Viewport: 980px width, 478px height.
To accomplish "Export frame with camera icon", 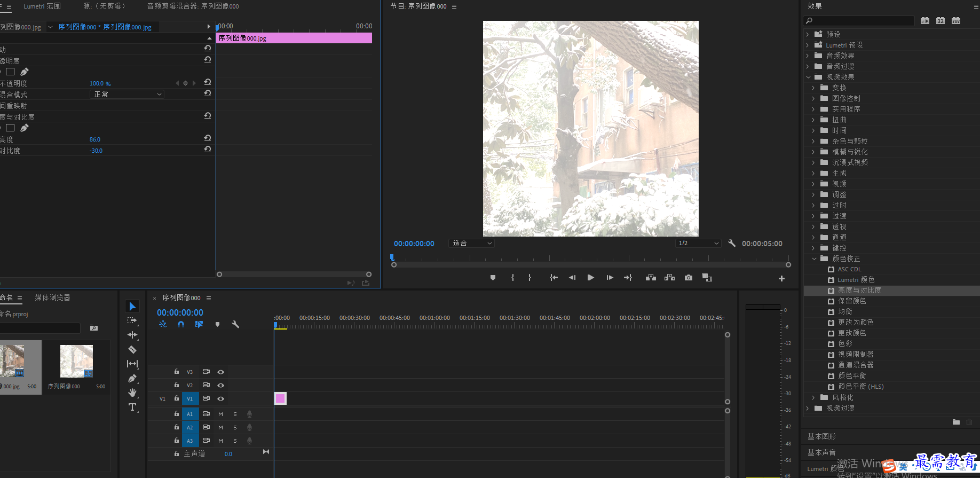I will 689,278.
